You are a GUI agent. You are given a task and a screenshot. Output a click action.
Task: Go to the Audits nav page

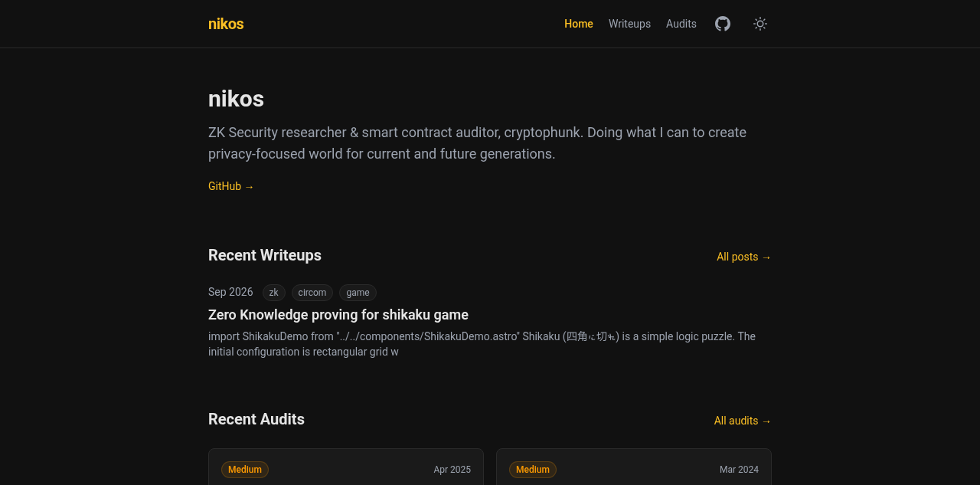pyautogui.click(x=681, y=24)
